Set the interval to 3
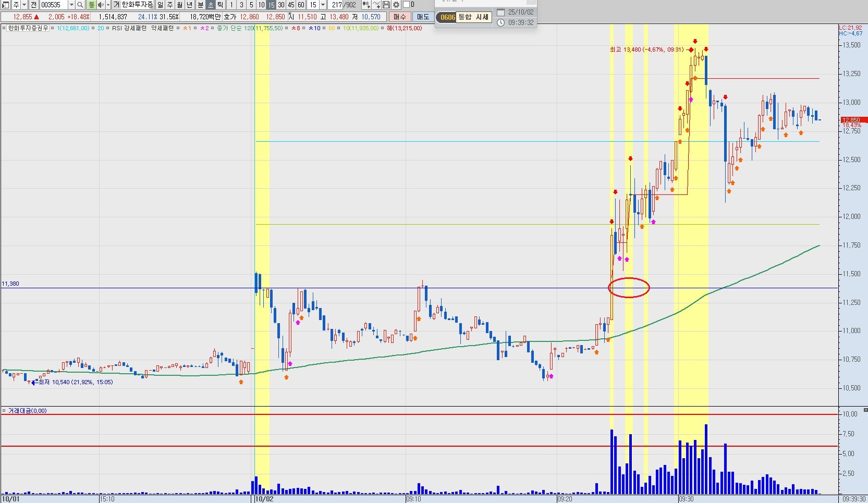Viewport: 868px width, 503px height. point(242,5)
